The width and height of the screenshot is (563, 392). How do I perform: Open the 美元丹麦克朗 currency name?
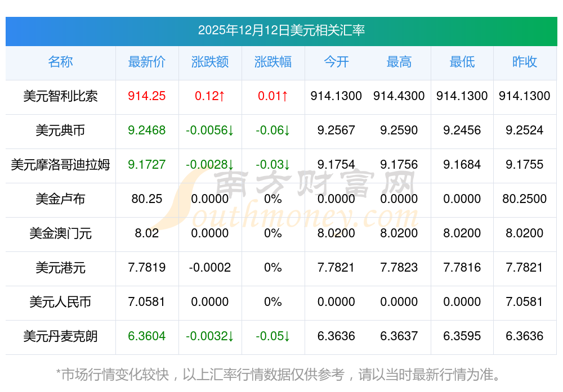coord(60,336)
